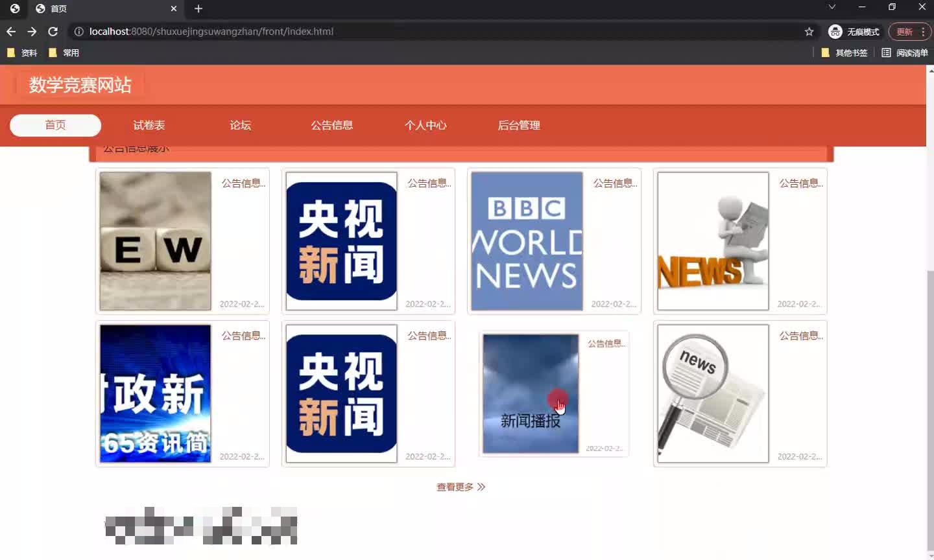This screenshot has height=560, width=934.
Task: Open the 阅读清单 reading list
Action: point(905,52)
